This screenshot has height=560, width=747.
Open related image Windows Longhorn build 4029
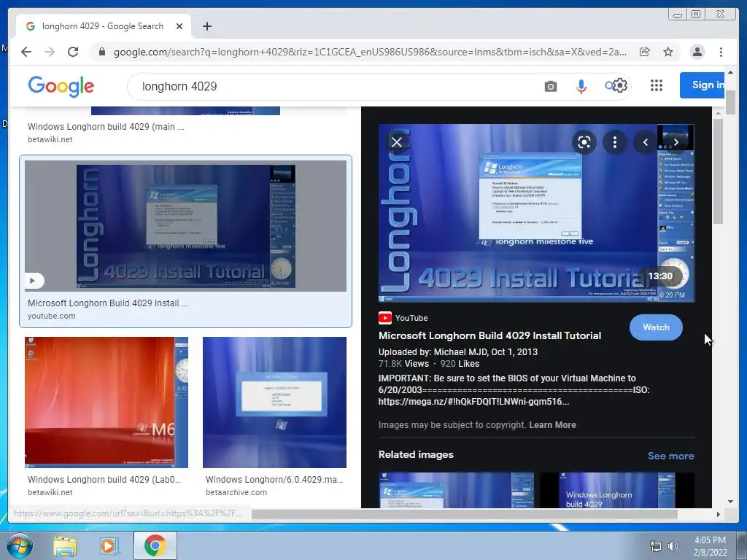(617, 490)
